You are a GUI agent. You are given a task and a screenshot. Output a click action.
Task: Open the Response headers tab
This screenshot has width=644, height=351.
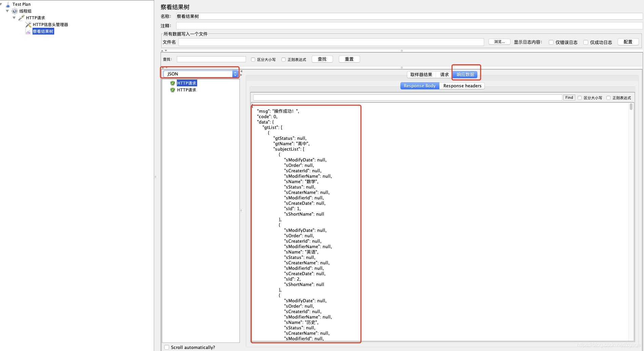pyautogui.click(x=462, y=86)
